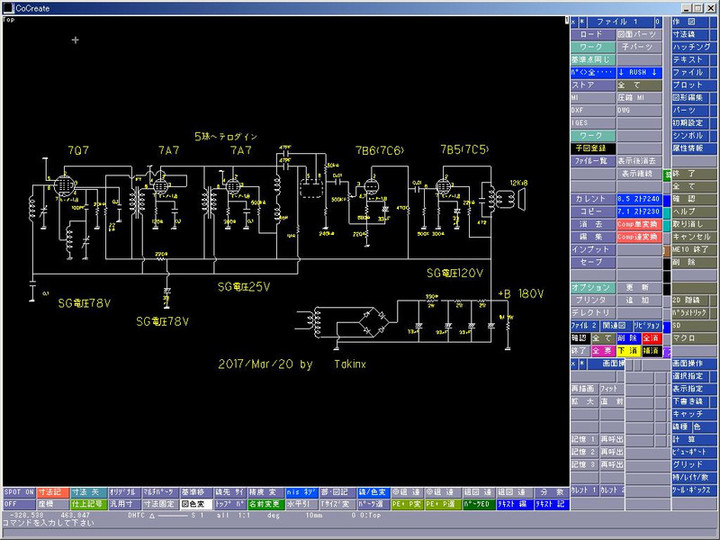
Task: Select the ハッチング (Hatching) tool
Action: (x=693, y=46)
